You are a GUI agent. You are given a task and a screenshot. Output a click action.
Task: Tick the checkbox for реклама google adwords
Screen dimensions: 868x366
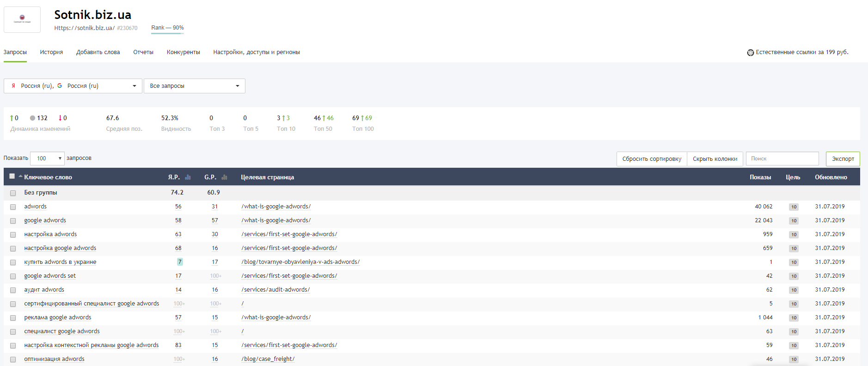point(13,318)
